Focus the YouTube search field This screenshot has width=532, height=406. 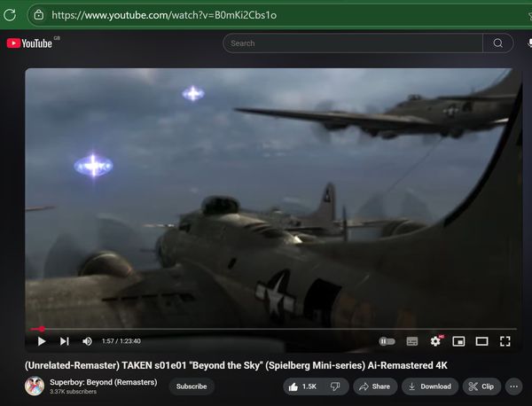[353, 43]
